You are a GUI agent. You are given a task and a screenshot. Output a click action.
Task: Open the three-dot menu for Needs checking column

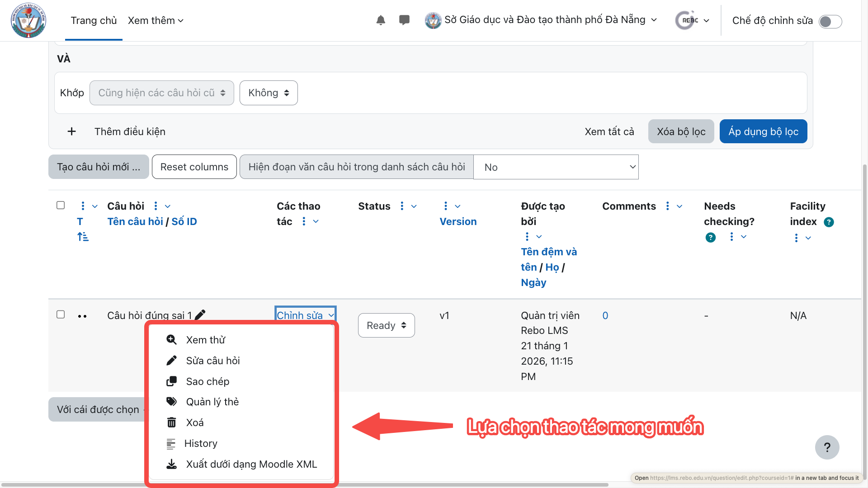[732, 237]
